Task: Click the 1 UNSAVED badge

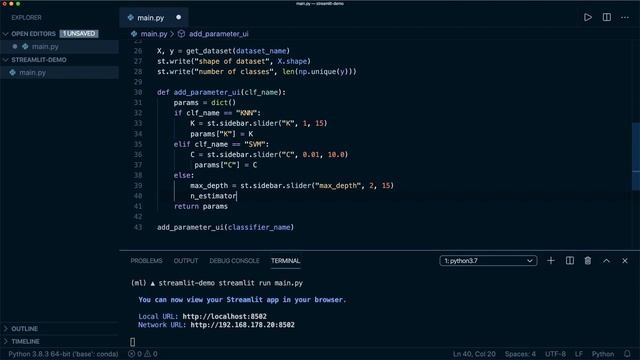Action: tap(79, 33)
